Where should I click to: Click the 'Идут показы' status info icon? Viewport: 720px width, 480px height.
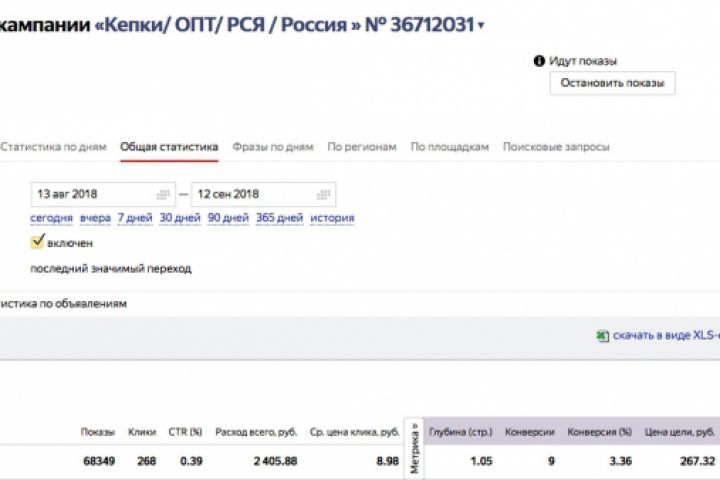[540, 61]
